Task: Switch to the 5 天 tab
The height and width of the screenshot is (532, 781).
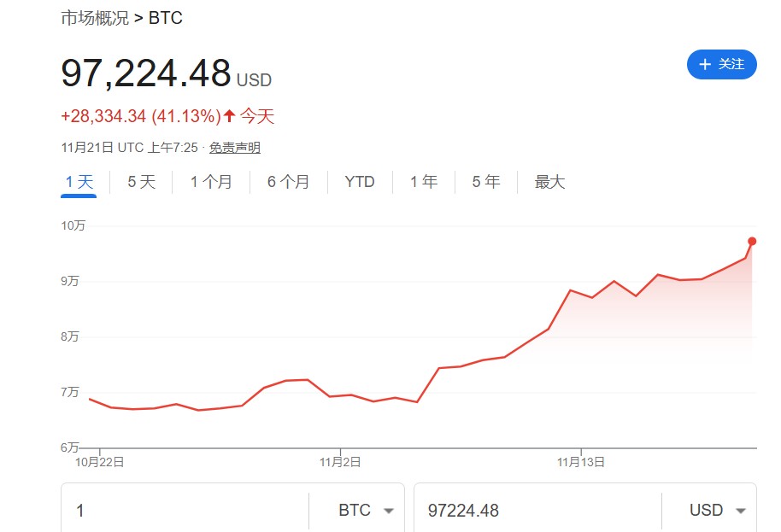Action: [x=142, y=182]
